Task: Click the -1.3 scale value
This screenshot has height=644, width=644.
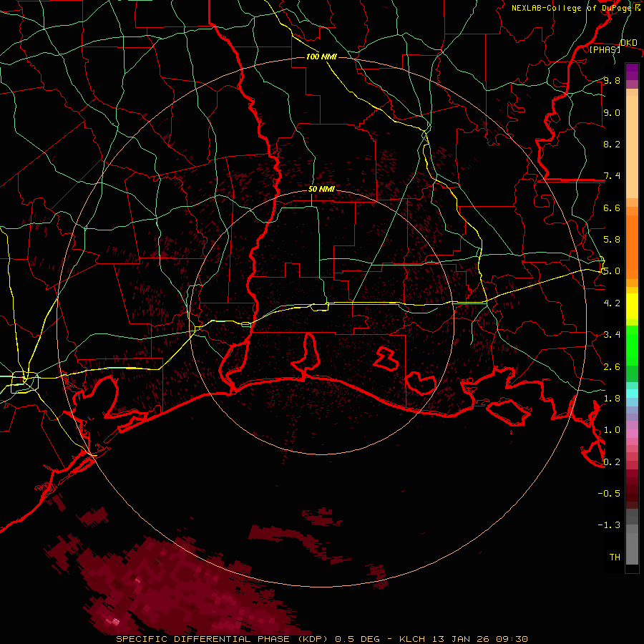Action: pos(609,525)
